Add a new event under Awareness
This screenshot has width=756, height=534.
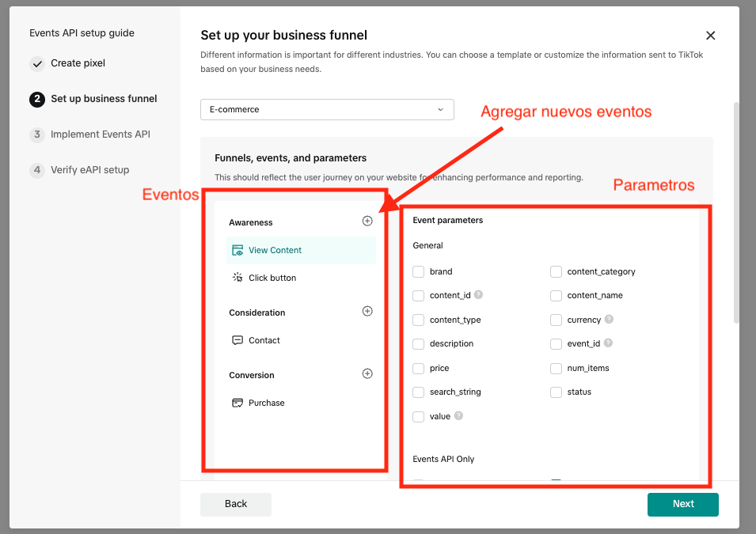tap(367, 221)
